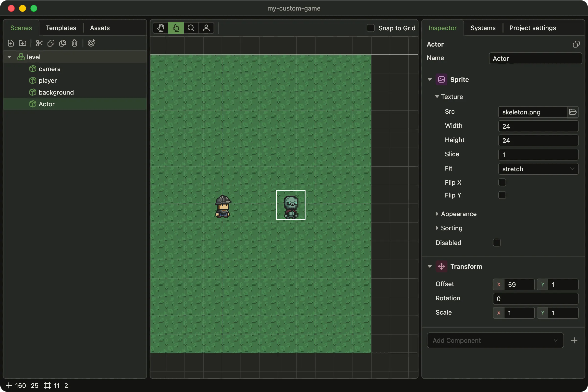Click the Name input field

[535, 59]
